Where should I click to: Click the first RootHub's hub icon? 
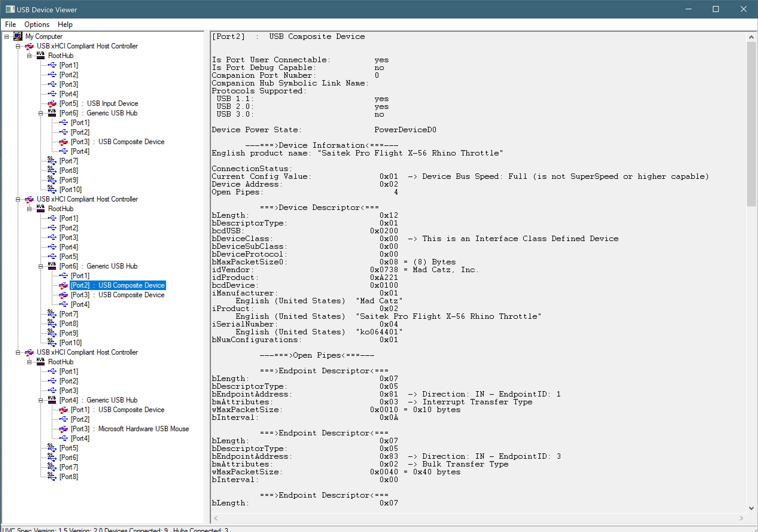pyautogui.click(x=41, y=55)
